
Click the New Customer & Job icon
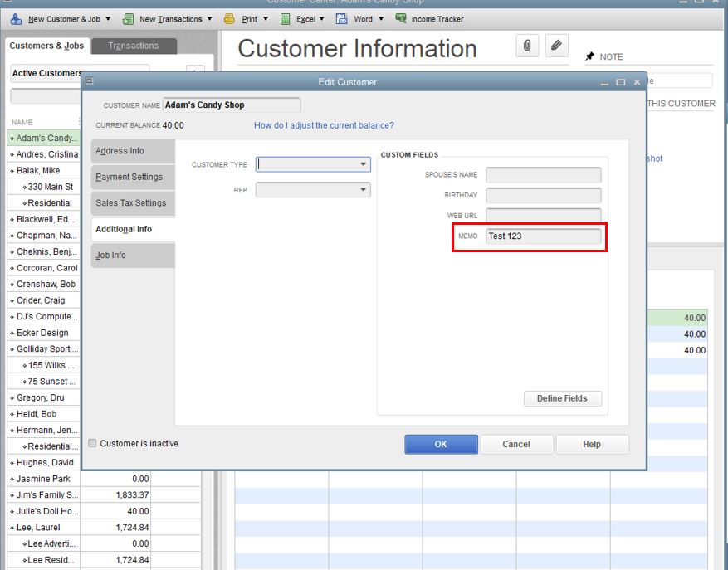coord(16,19)
